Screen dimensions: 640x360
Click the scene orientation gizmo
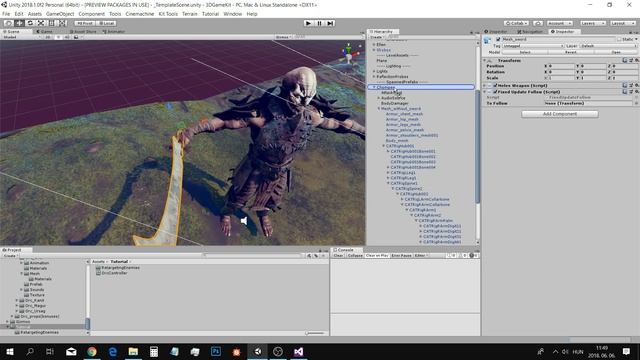pyautogui.click(x=349, y=53)
